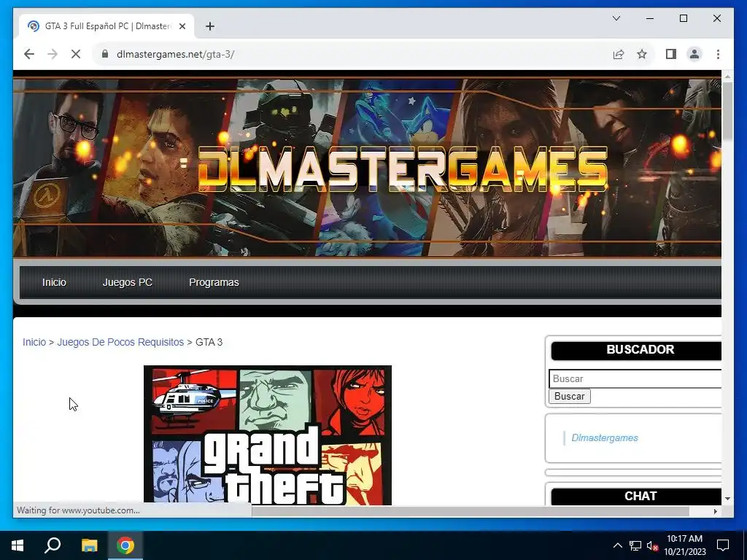Share this page icon in address bar
The height and width of the screenshot is (560, 747).
tap(619, 54)
